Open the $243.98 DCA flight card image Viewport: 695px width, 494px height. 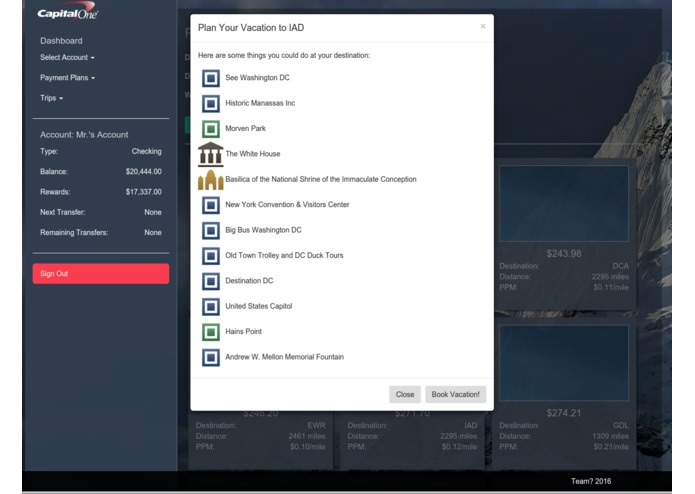click(564, 204)
